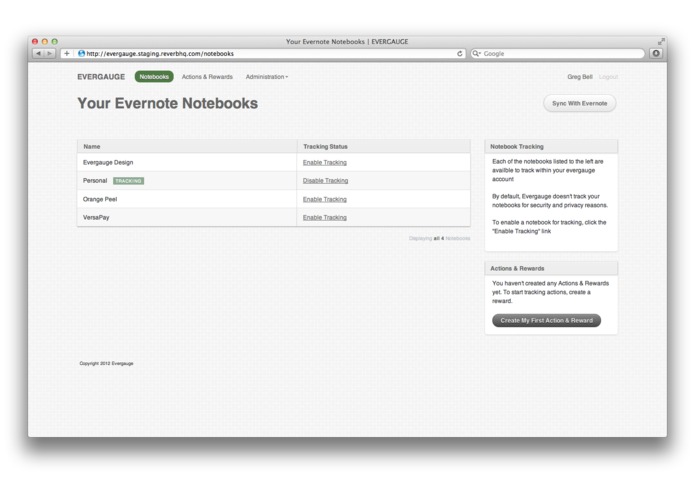This screenshot has width=695, height=494.
Task: Add bookmark with the plus button
Action: 66,53
